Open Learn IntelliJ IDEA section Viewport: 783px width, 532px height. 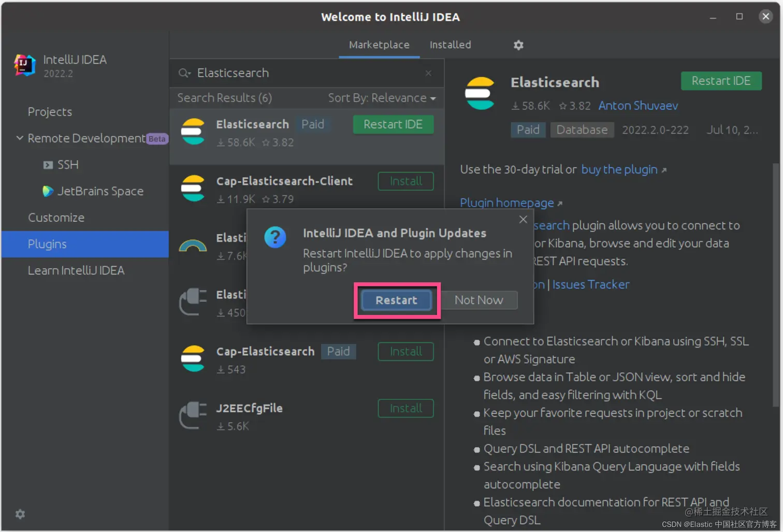coord(76,270)
